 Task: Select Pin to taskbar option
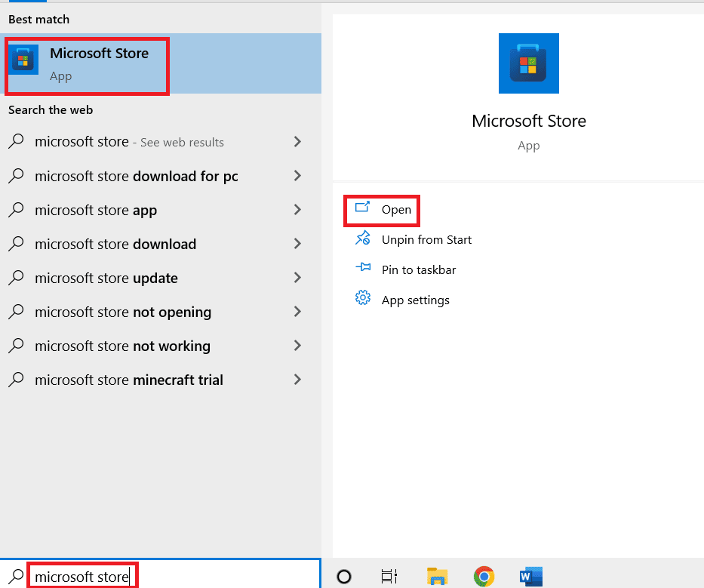[x=418, y=270]
